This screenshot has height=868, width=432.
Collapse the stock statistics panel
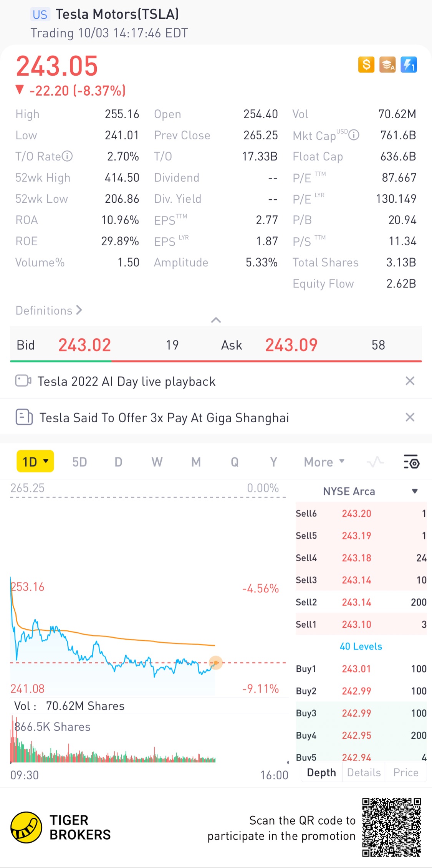tap(216, 320)
